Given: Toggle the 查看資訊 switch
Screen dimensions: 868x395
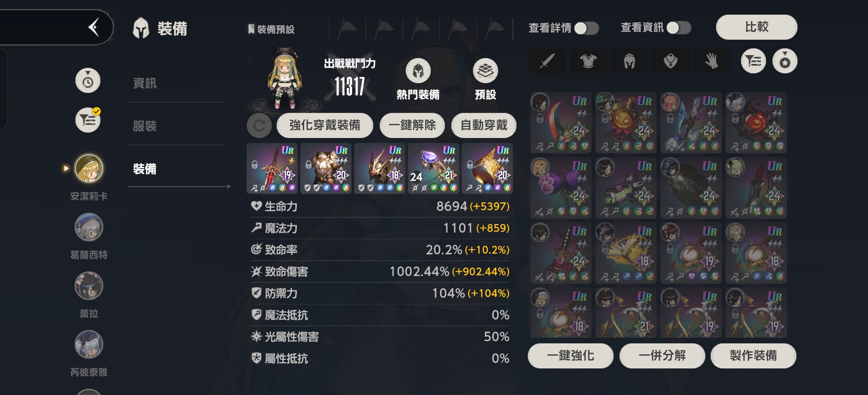Looking at the screenshot, I should coord(679,28).
